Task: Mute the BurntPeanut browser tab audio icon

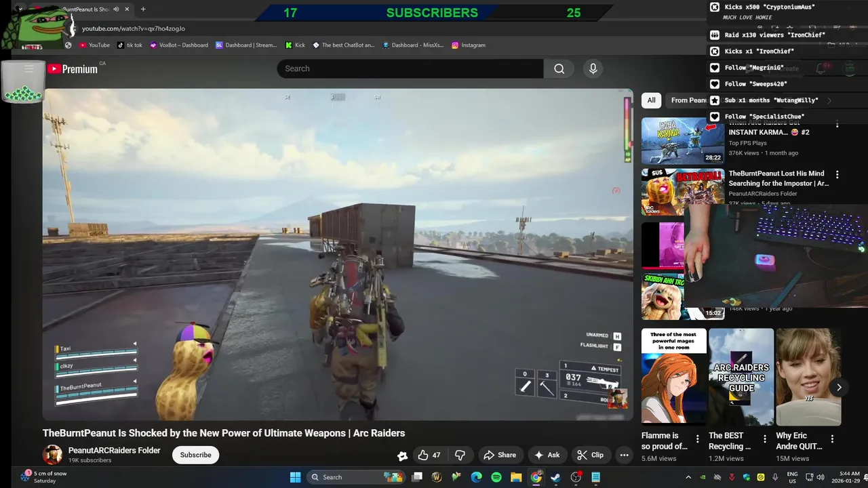Action: [116, 9]
